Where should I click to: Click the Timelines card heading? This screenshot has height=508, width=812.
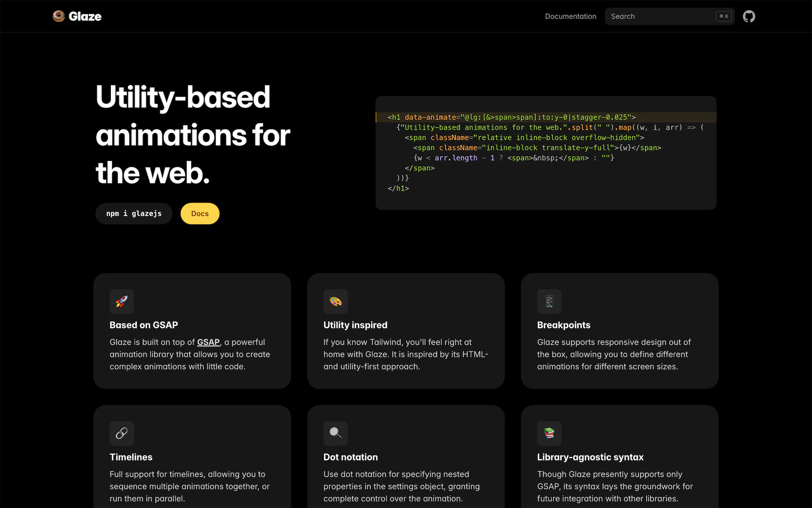[131, 457]
